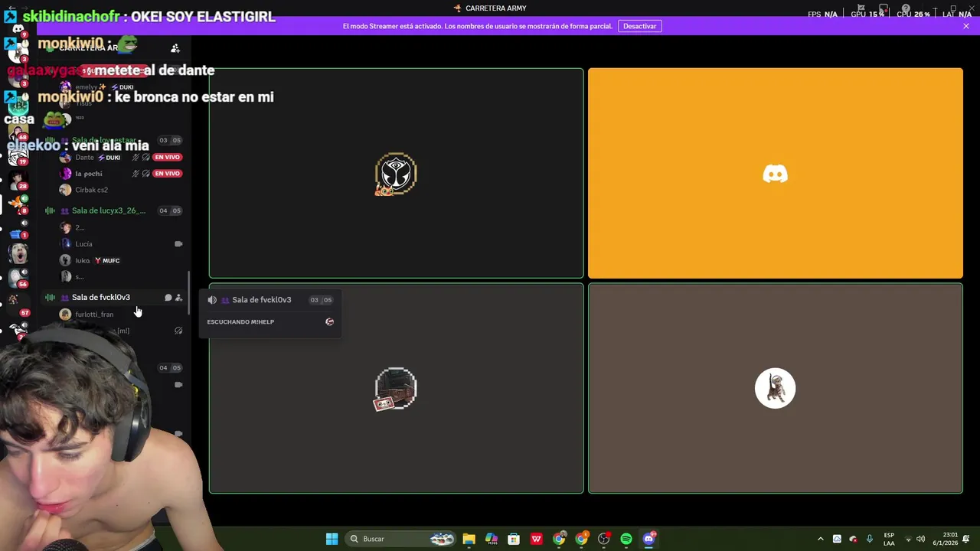Click the bottom-left participant video tile
Image resolution: width=980 pixels, height=551 pixels.
coord(396,389)
